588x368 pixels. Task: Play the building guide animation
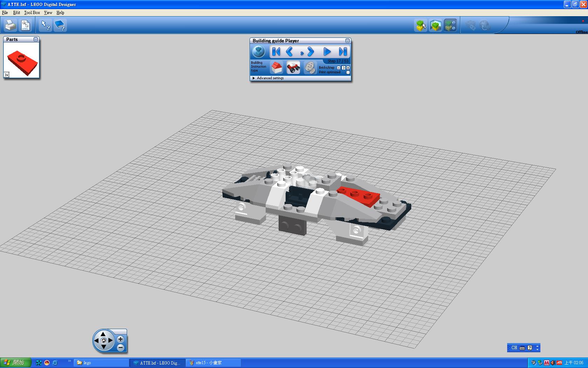[x=327, y=52]
